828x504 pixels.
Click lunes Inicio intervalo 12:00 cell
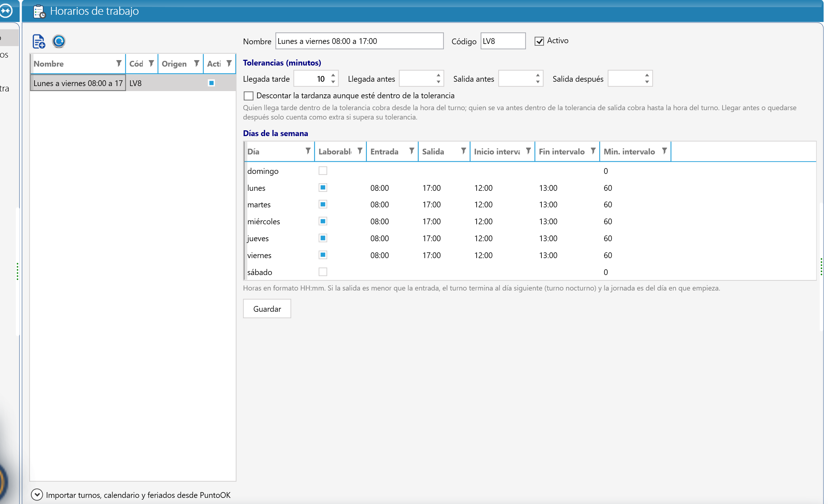pyautogui.click(x=483, y=188)
